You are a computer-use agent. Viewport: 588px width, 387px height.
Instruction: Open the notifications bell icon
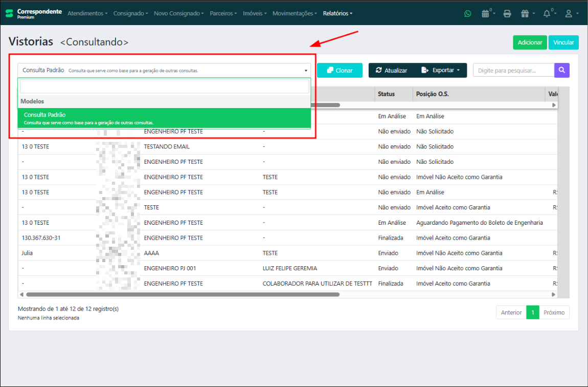coord(547,14)
